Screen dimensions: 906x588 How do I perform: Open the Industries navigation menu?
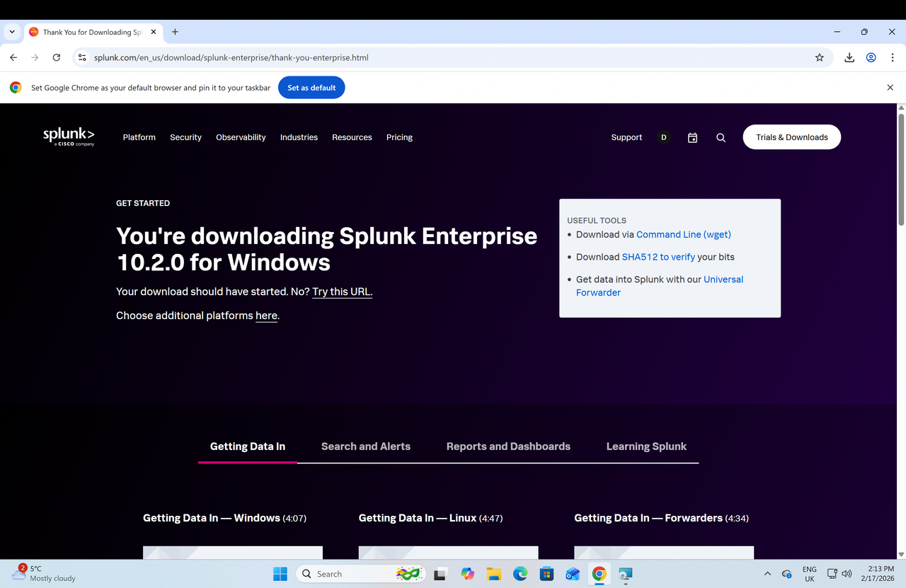(299, 137)
